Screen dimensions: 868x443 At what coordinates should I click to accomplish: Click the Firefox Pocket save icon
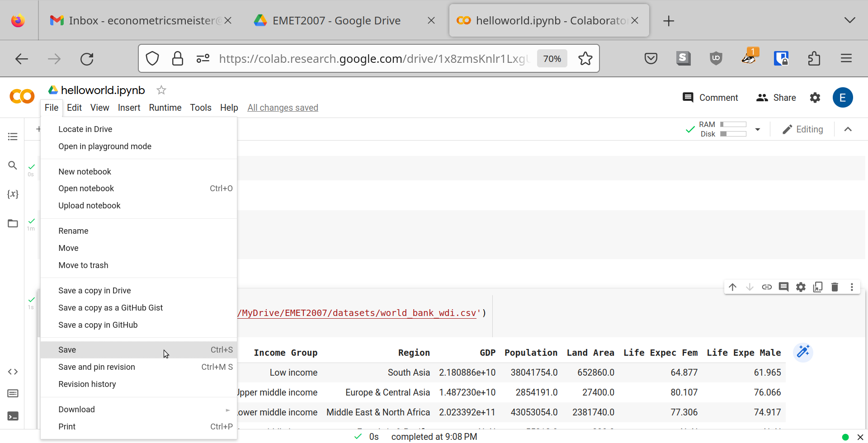pos(651,58)
